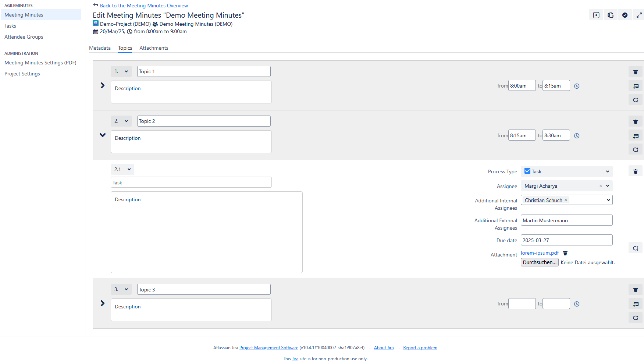Click the copy meeting minutes icon
The height and width of the screenshot is (361, 644).
click(611, 15)
